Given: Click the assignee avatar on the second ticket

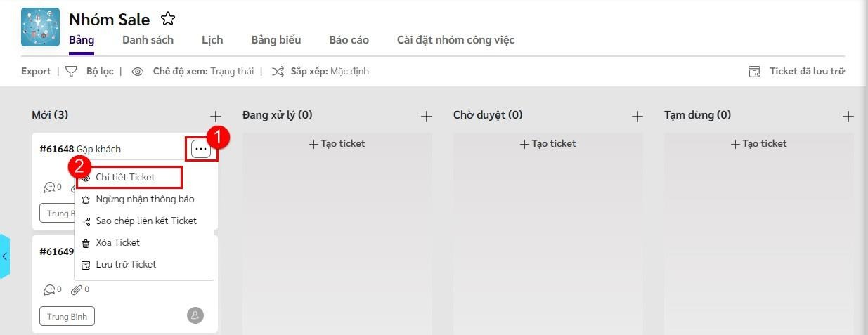Looking at the screenshot, I should 195,315.
